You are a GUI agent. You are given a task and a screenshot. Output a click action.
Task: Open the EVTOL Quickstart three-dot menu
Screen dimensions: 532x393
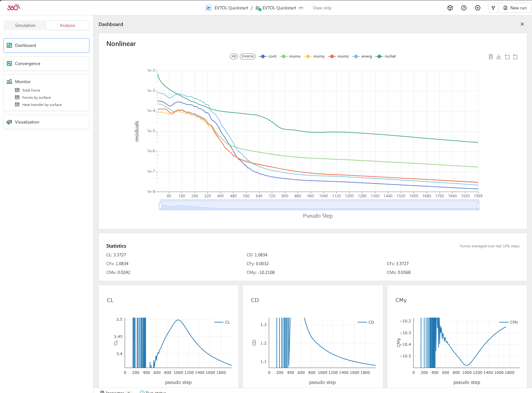[301, 8]
